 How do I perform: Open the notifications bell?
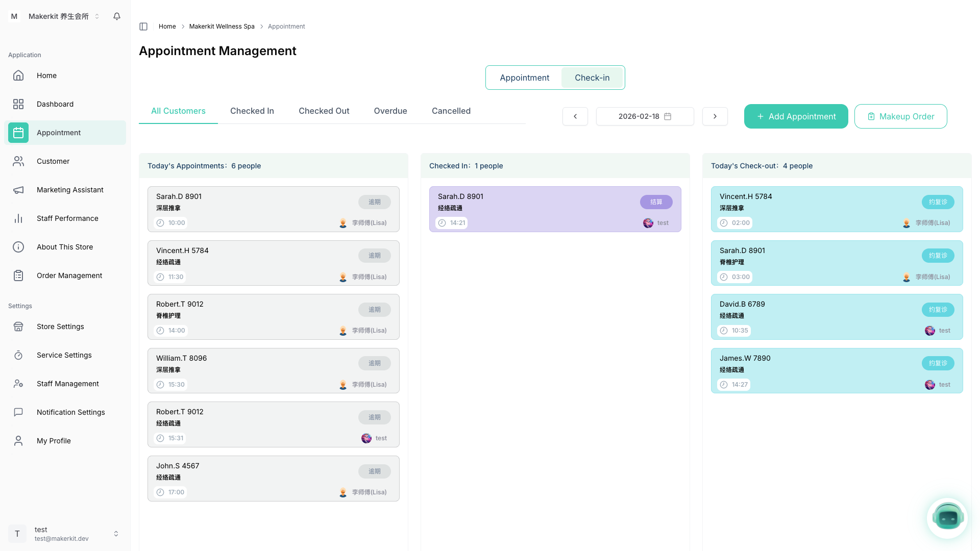[x=117, y=16]
